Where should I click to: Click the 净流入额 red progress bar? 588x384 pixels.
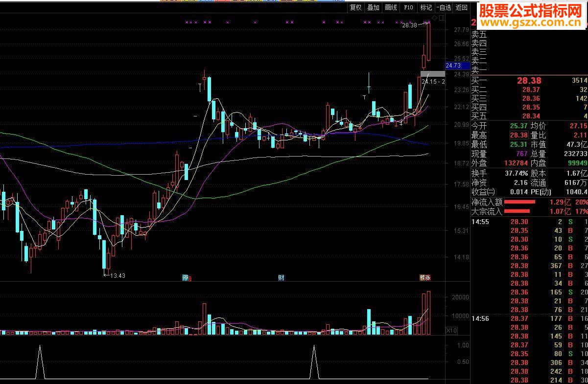pyautogui.click(x=519, y=202)
